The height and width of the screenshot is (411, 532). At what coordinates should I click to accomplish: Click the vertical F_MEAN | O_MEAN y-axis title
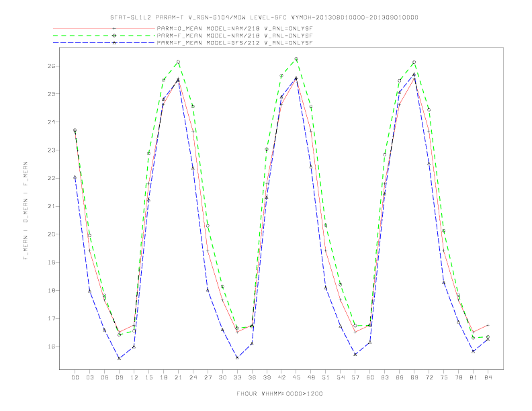(x=26, y=211)
